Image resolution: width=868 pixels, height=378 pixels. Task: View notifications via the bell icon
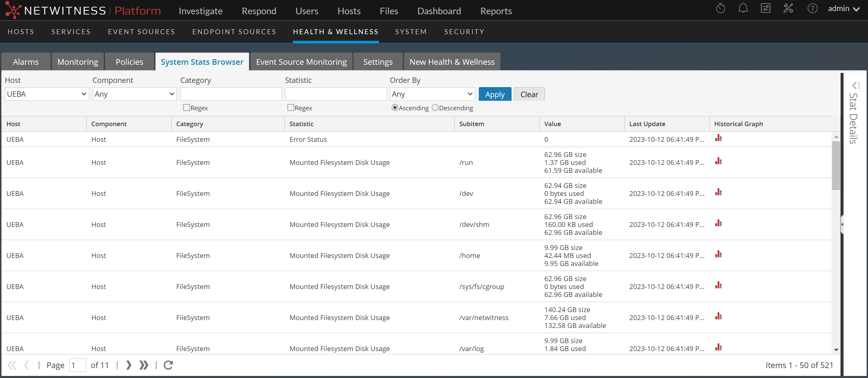pyautogui.click(x=743, y=8)
